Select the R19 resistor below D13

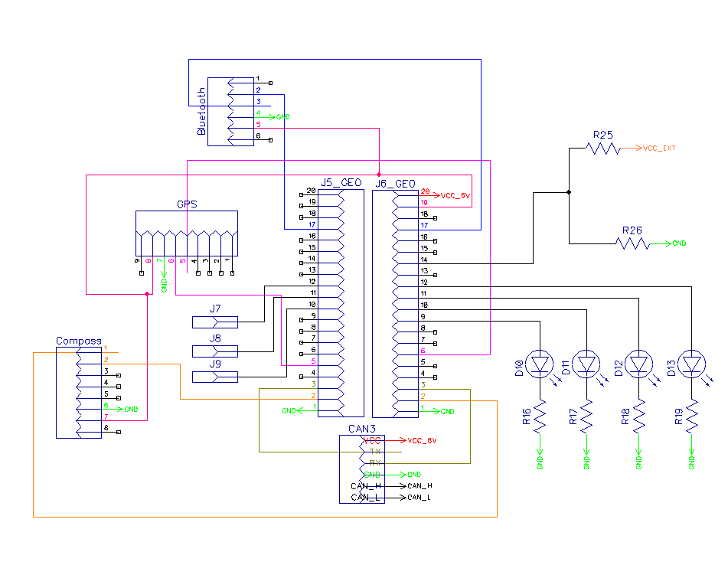point(692,416)
